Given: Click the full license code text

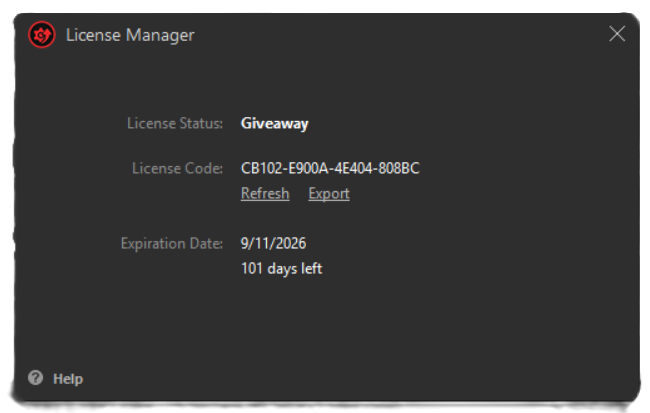Looking at the screenshot, I should point(330,168).
